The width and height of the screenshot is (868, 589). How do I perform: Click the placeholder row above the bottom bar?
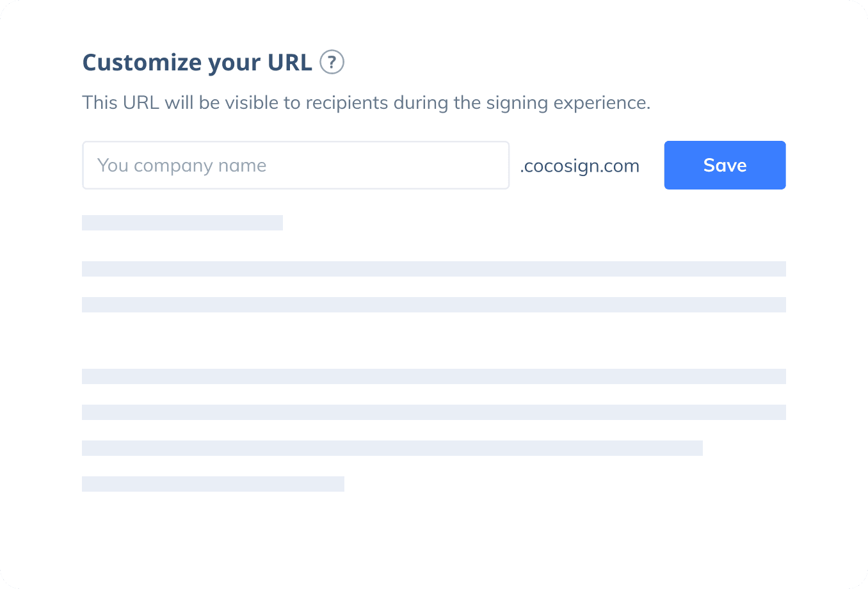pos(433,412)
